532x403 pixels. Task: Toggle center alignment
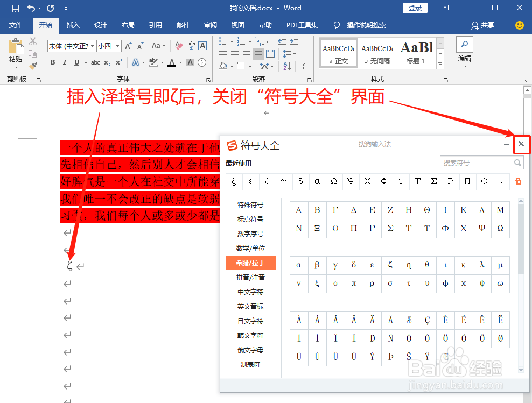[x=235, y=54]
